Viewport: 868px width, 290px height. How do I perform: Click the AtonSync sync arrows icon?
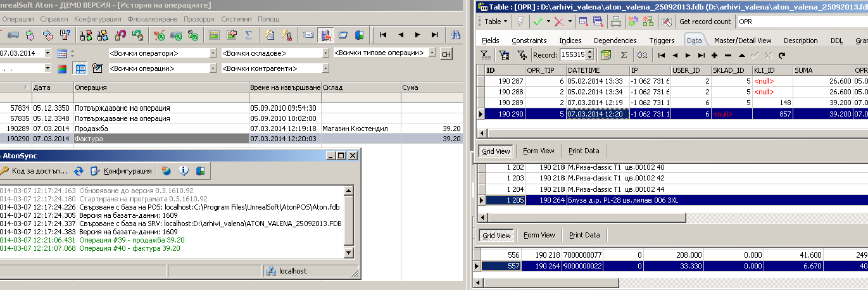[79, 171]
